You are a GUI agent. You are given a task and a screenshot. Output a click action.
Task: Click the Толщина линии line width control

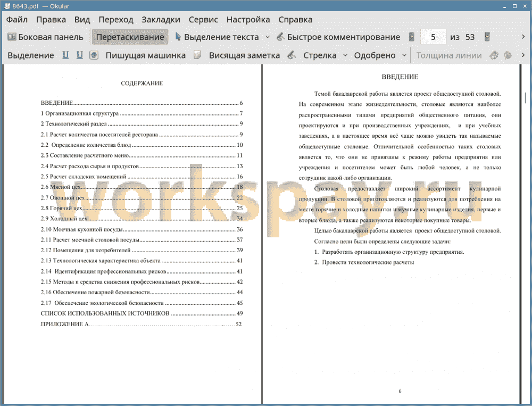pos(448,55)
